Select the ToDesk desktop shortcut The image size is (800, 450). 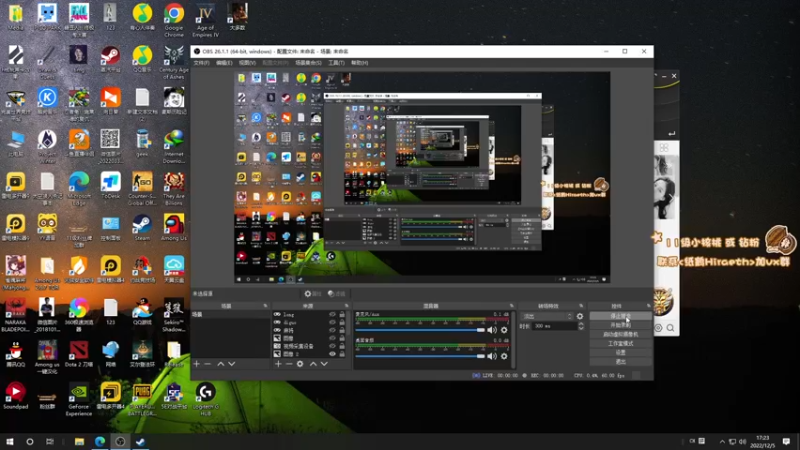click(110, 185)
